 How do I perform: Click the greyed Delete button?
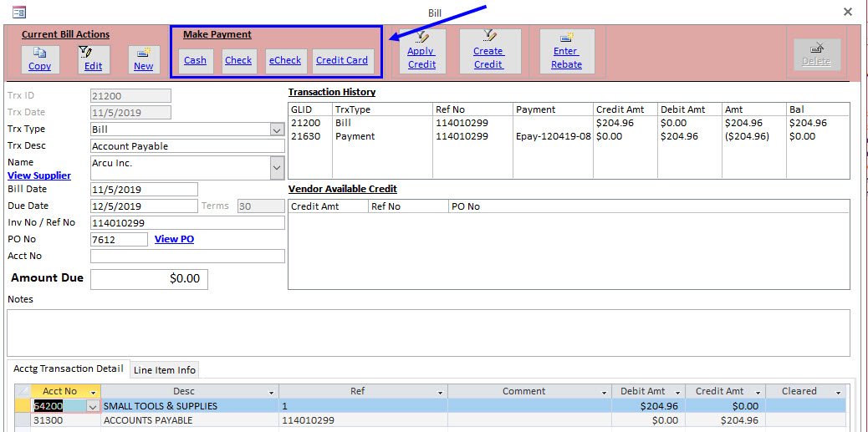816,55
